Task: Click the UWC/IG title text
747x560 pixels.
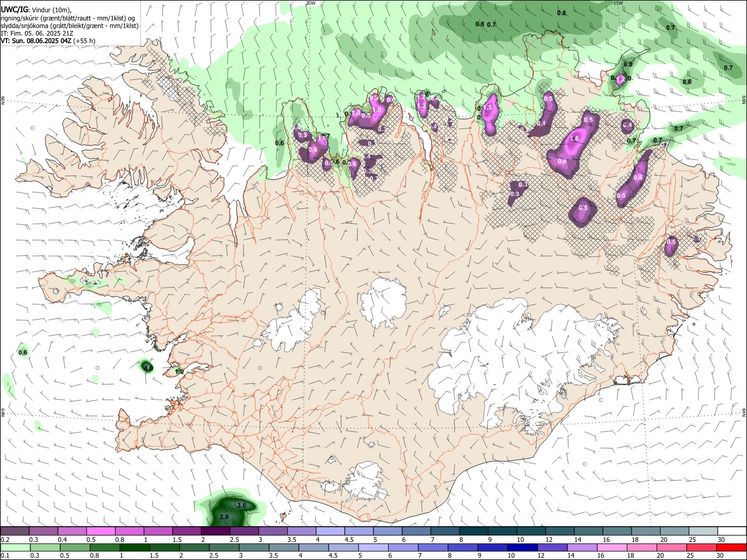Action: click(14, 10)
